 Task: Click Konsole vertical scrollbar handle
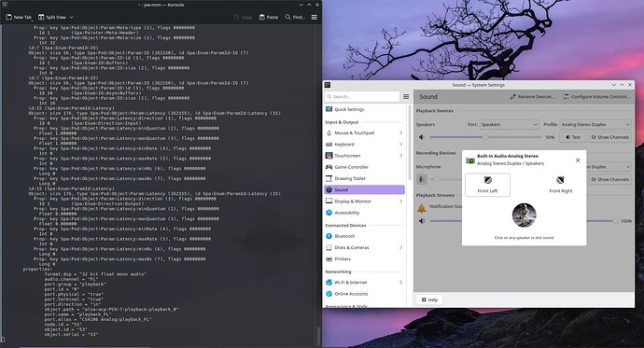point(318,336)
